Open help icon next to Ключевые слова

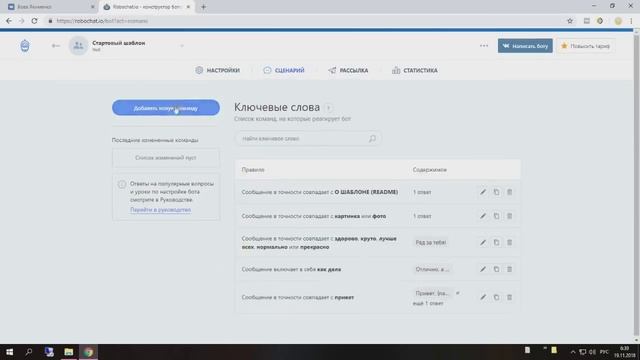pyautogui.click(x=328, y=108)
